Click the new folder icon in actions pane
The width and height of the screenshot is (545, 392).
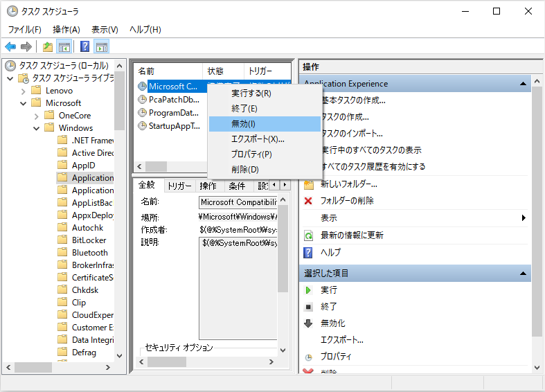click(x=309, y=184)
